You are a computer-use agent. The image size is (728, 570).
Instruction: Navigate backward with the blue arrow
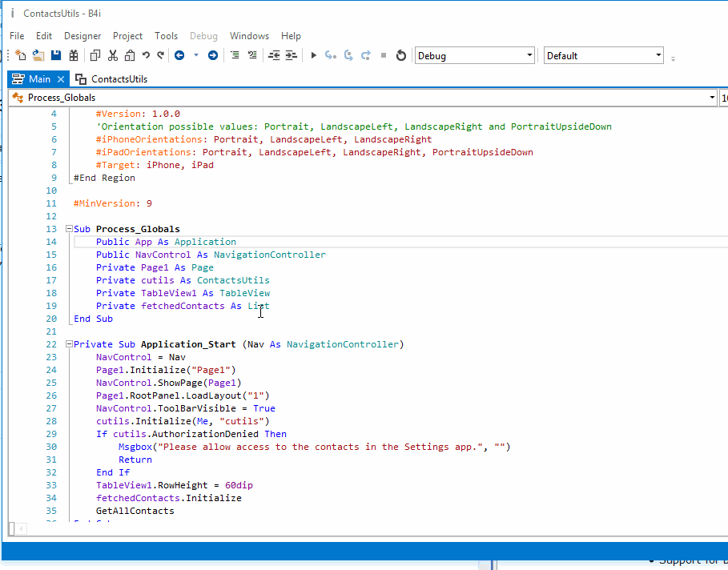tap(179, 55)
